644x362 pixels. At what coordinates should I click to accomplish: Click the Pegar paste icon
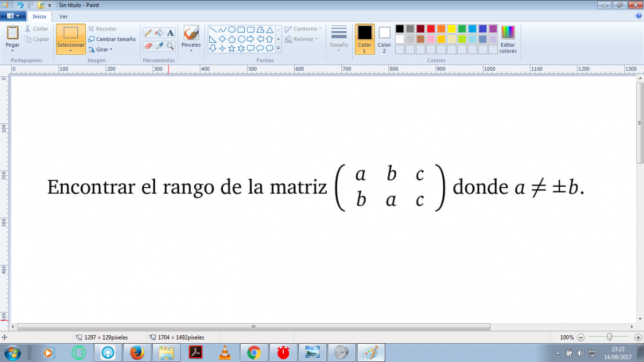12,33
